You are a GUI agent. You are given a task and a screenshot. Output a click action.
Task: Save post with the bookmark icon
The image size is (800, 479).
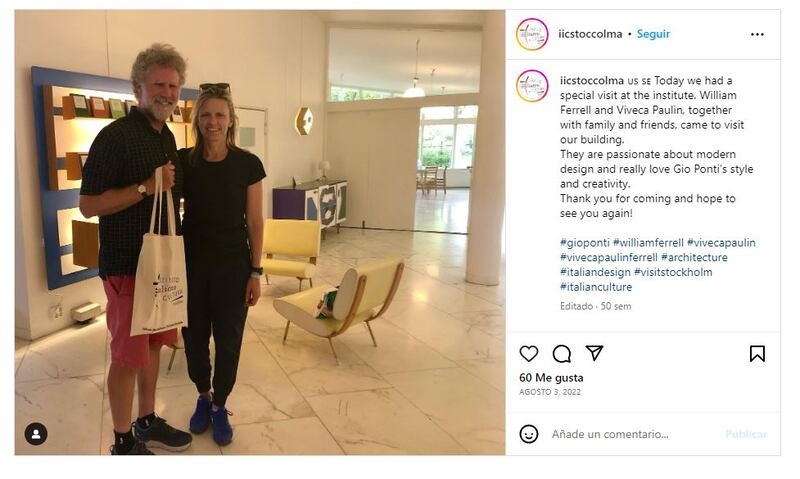[757, 354]
